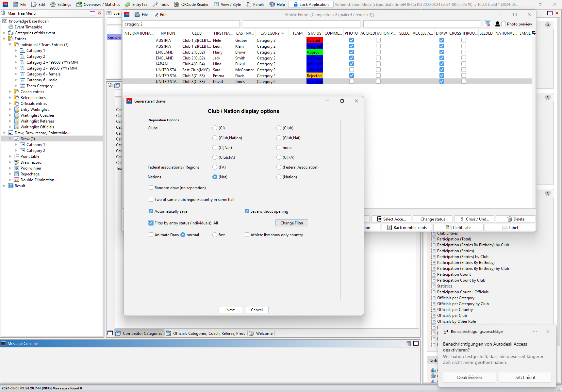Image resolution: width=562 pixels, height=392 pixels.
Task: Toggle Filter by entry status checkbox
Action: coord(151,223)
